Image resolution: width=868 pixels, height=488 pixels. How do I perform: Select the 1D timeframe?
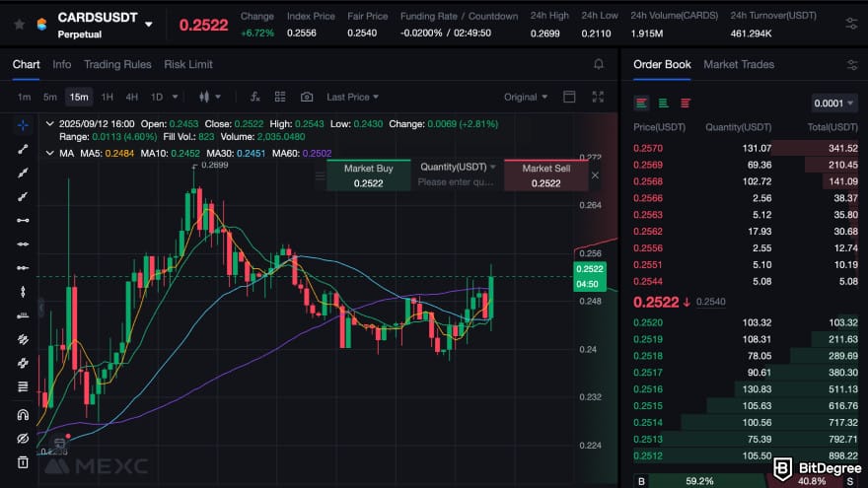[x=157, y=97]
